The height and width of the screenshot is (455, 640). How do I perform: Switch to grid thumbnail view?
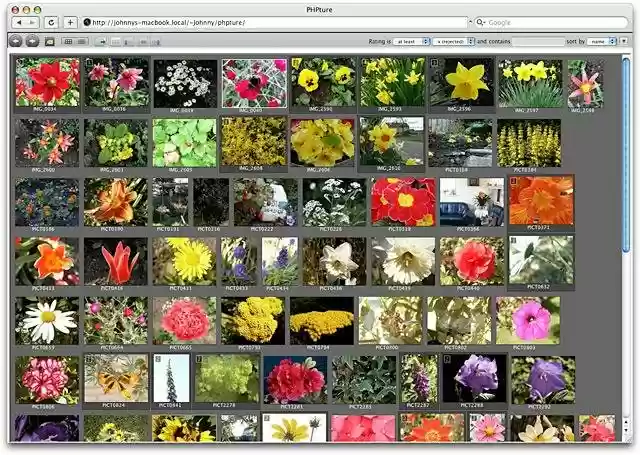69,42
